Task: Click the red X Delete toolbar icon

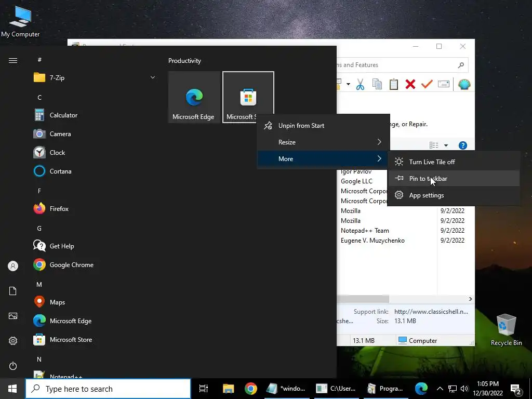Action: (x=410, y=84)
